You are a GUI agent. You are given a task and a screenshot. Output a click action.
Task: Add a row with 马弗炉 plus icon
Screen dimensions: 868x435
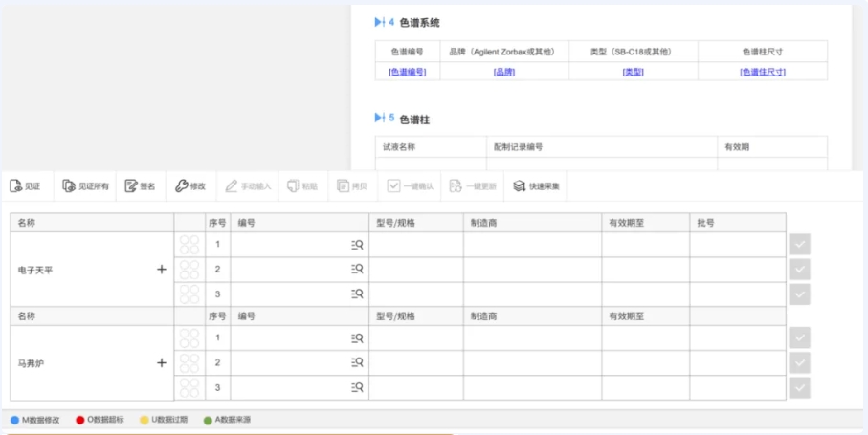(x=162, y=363)
